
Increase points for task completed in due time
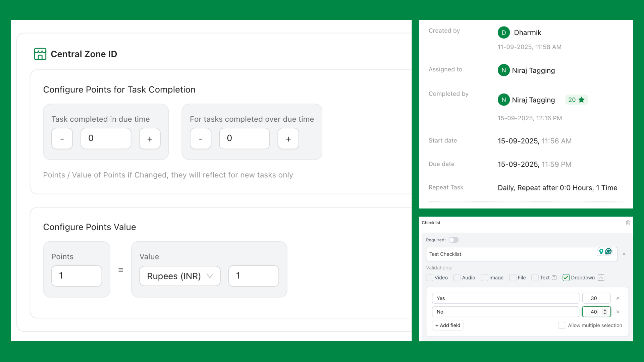(150, 138)
